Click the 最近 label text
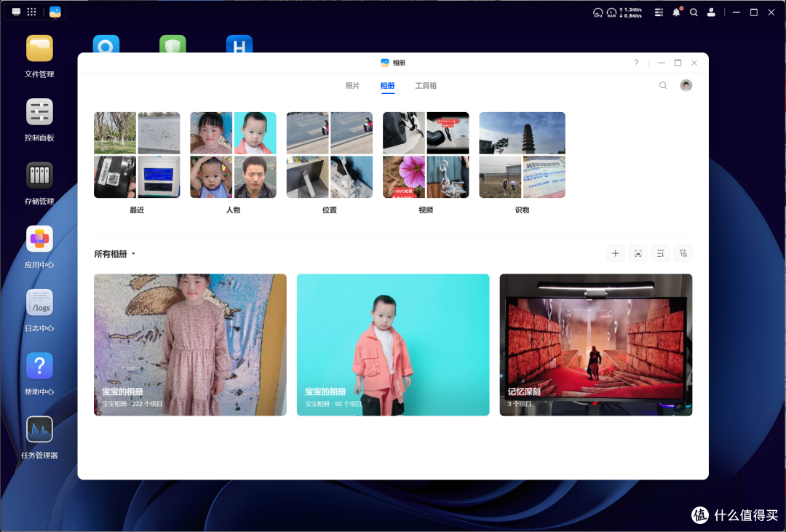The image size is (786, 532). (x=137, y=210)
